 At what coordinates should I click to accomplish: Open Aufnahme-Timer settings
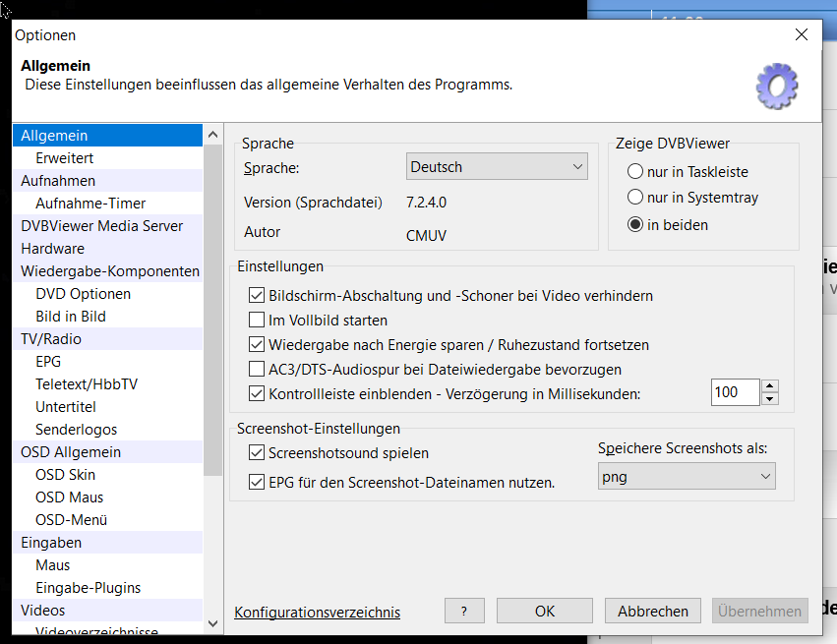[107, 204]
